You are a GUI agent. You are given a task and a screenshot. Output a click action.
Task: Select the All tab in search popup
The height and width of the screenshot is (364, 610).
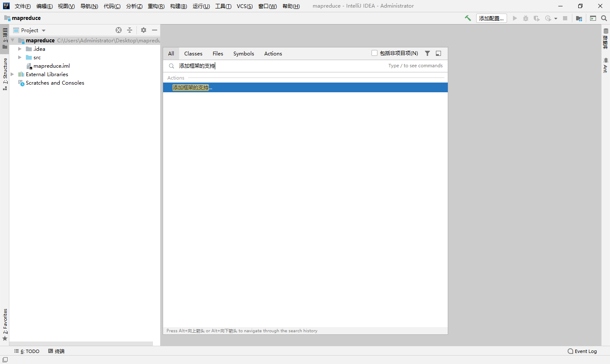(171, 53)
